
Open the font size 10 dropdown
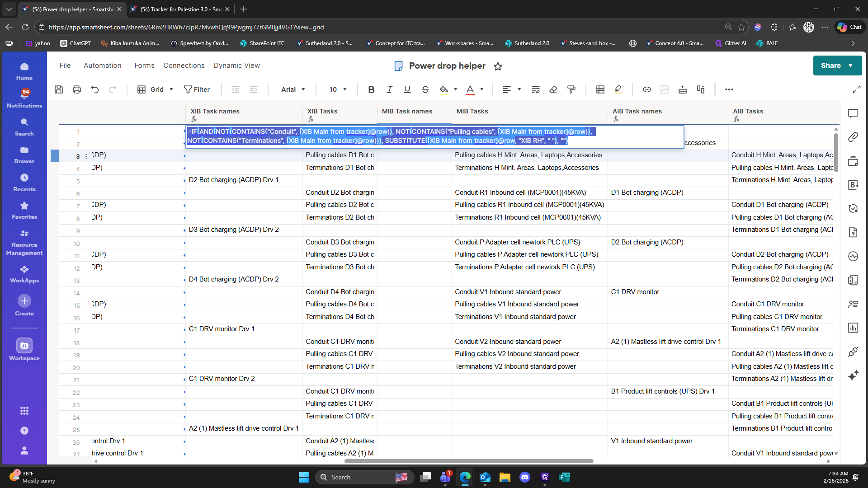pos(338,89)
